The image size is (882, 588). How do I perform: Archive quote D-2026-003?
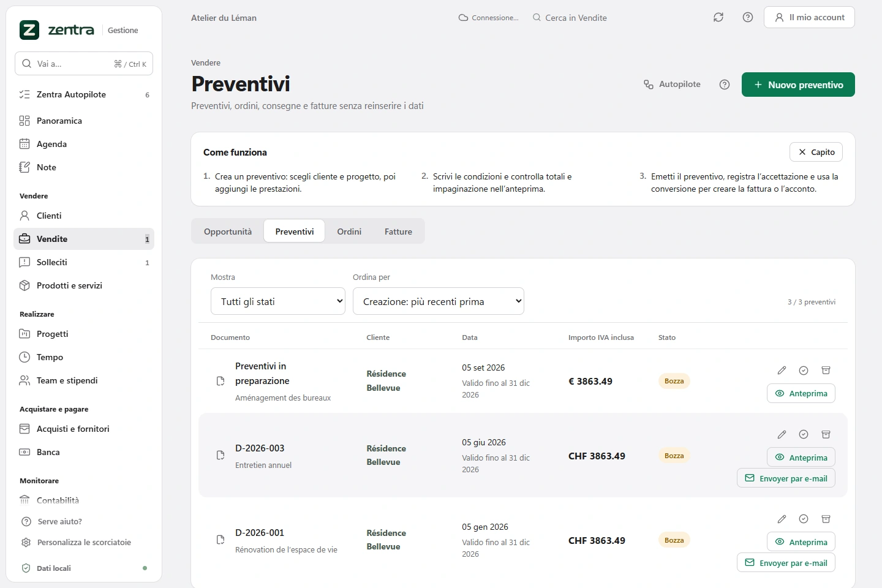coord(826,434)
